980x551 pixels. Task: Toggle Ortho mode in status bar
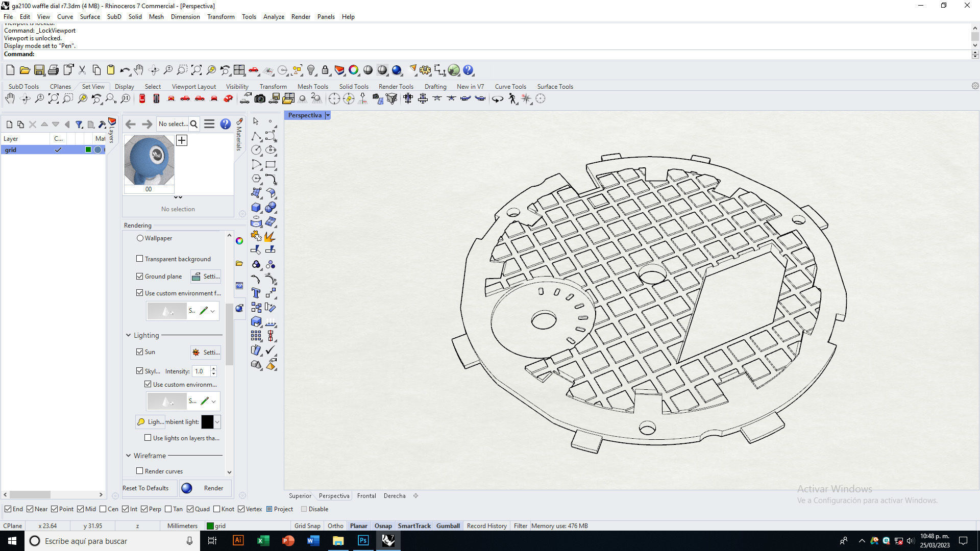point(335,525)
